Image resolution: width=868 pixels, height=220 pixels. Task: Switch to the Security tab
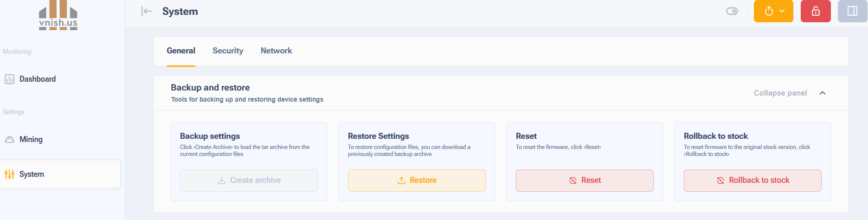(x=228, y=51)
